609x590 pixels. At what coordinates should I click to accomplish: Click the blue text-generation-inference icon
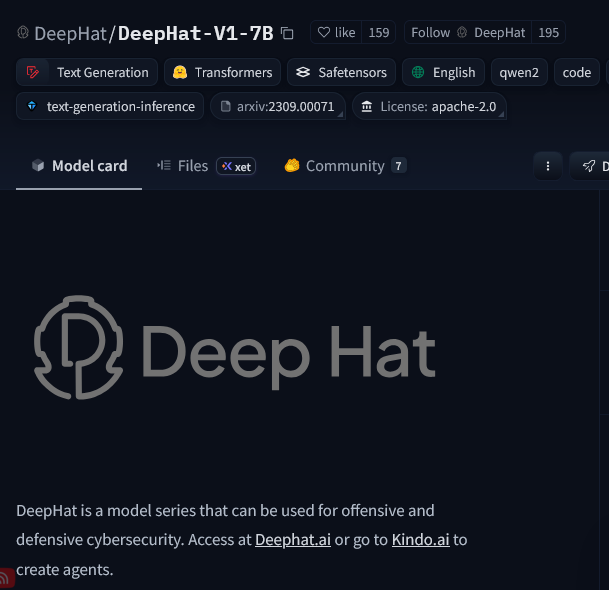tap(32, 106)
